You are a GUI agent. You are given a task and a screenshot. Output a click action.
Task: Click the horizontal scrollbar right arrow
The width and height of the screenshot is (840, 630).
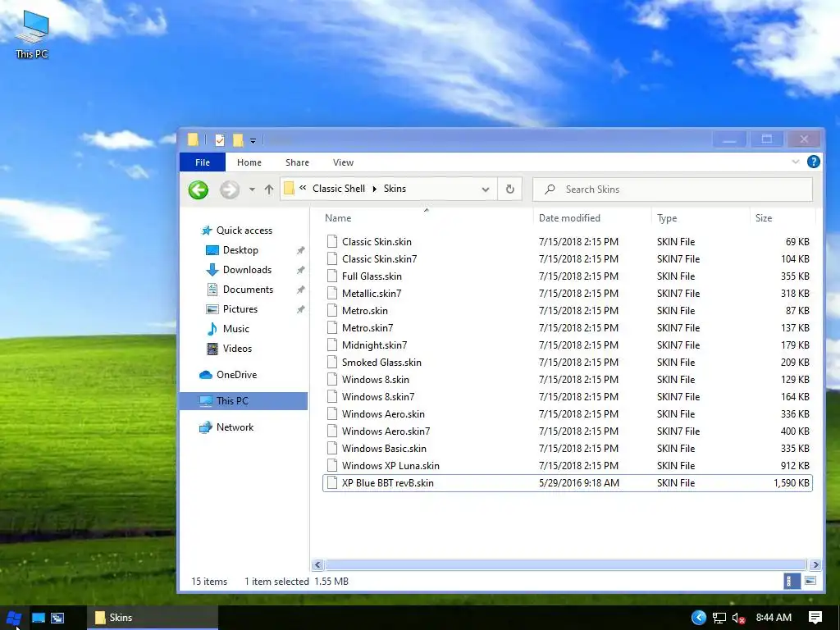pyautogui.click(x=815, y=564)
